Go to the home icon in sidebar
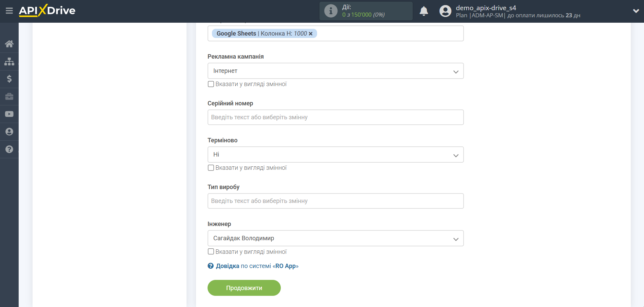644x307 pixels. tap(9, 44)
